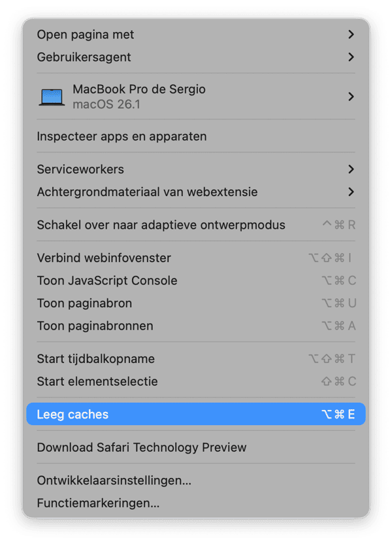Click Download Safari Technology Preview
The width and height of the screenshot is (392, 544).
click(x=142, y=448)
